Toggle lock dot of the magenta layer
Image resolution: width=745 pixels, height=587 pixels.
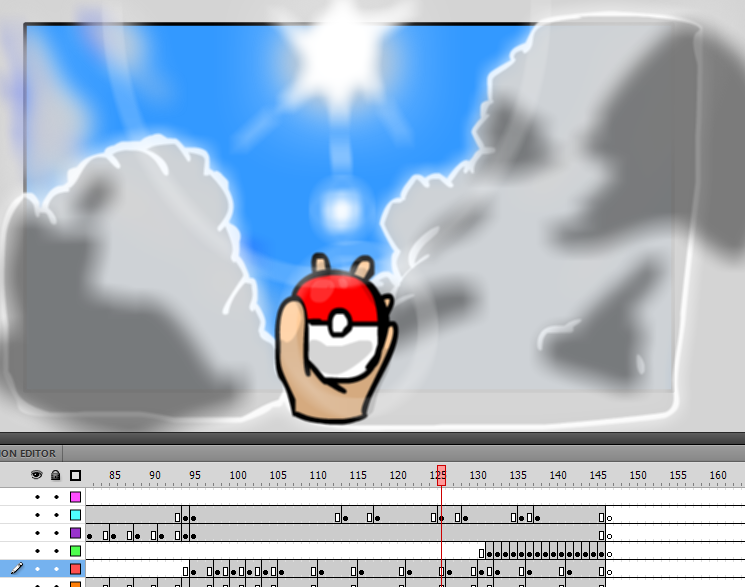pyautogui.click(x=56, y=497)
